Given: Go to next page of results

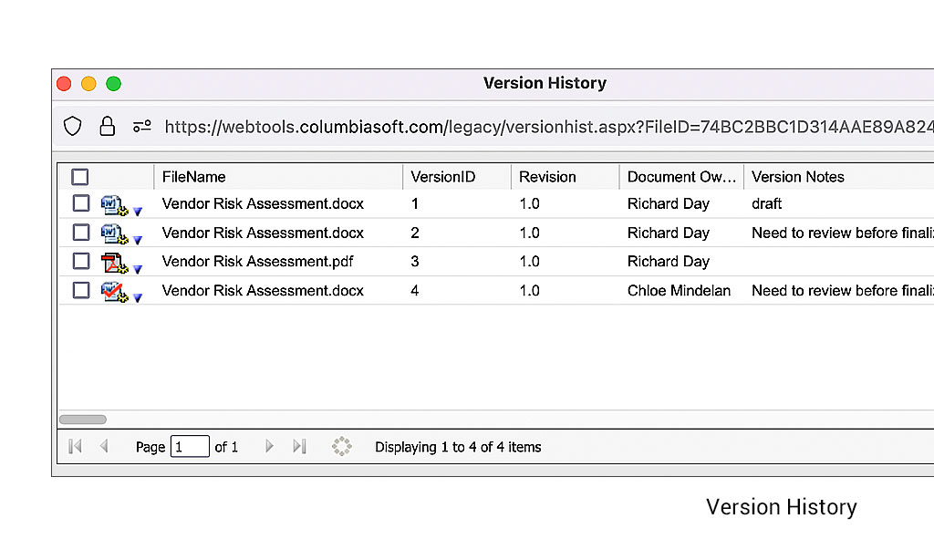Looking at the screenshot, I should [x=269, y=446].
